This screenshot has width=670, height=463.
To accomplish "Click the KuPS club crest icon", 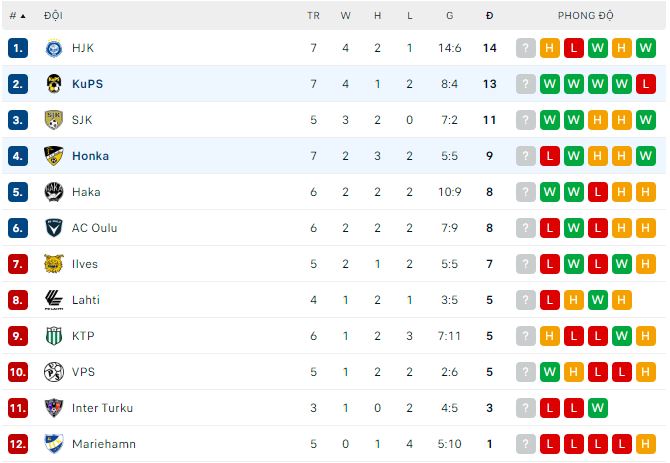I will (54, 84).
